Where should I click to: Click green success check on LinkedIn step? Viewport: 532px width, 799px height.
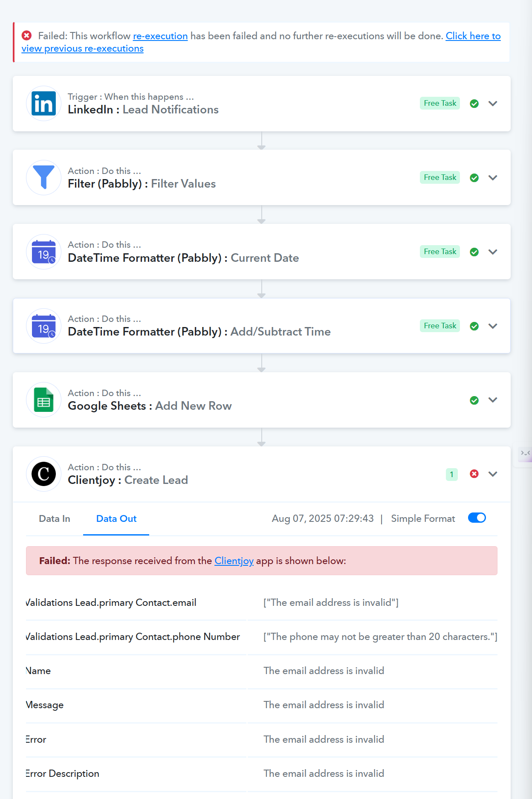474,104
